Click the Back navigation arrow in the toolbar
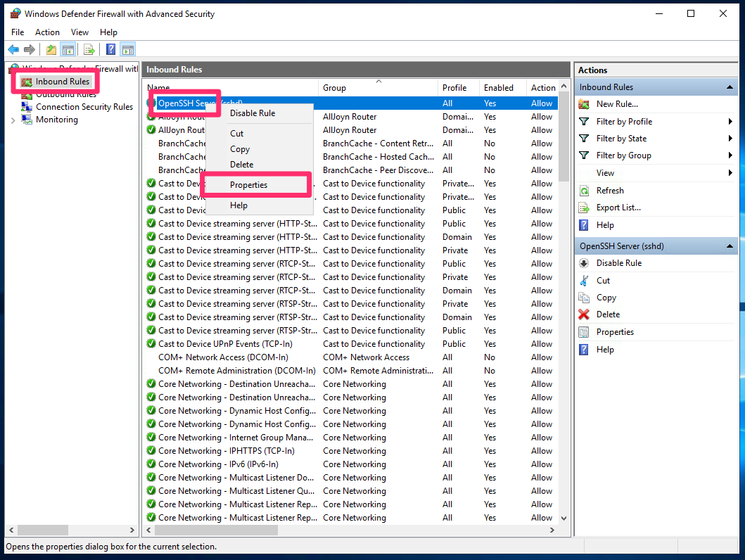 tap(13, 49)
